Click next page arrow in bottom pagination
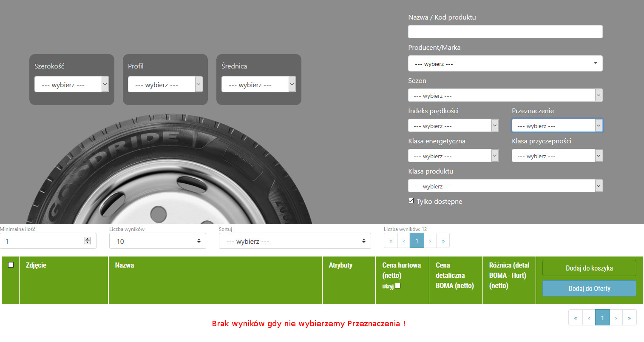The width and height of the screenshot is (644, 342). tap(616, 318)
